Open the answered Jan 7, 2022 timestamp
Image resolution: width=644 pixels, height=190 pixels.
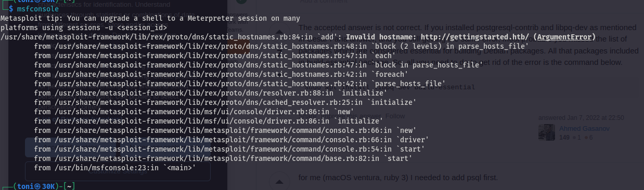(581, 118)
